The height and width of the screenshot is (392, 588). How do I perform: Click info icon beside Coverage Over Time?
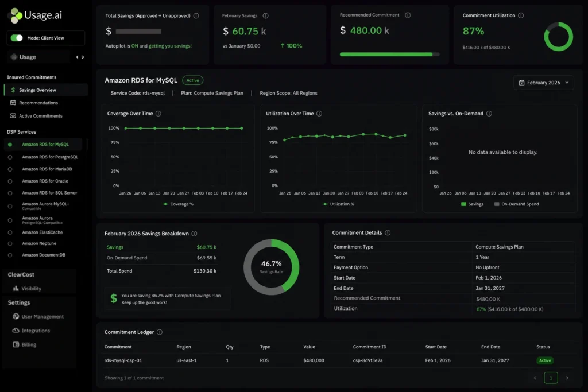click(158, 114)
